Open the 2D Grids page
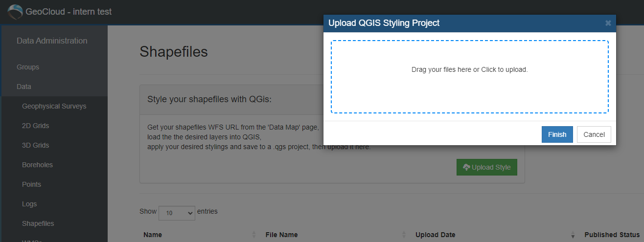The height and width of the screenshot is (242, 644). click(x=36, y=126)
